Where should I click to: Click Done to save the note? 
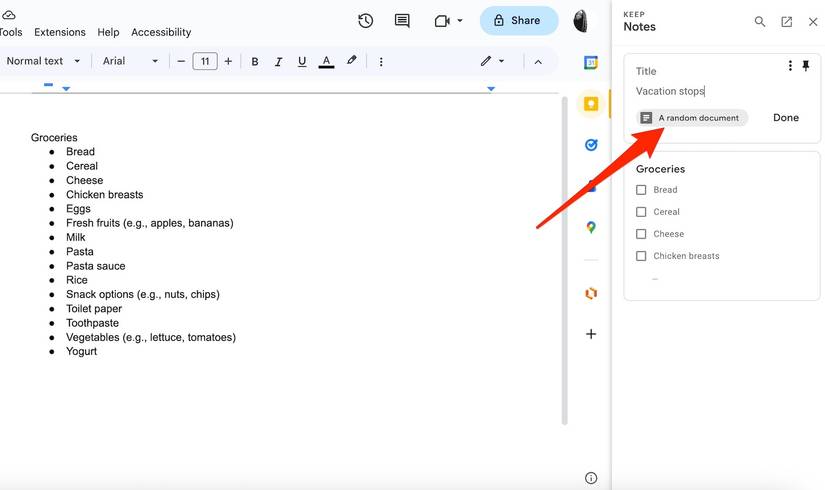pos(786,118)
